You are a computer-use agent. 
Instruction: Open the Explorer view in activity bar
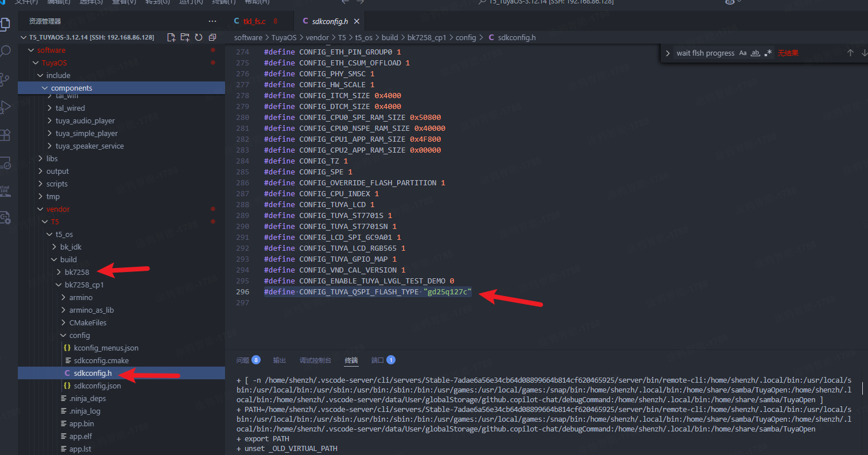coord(5,24)
